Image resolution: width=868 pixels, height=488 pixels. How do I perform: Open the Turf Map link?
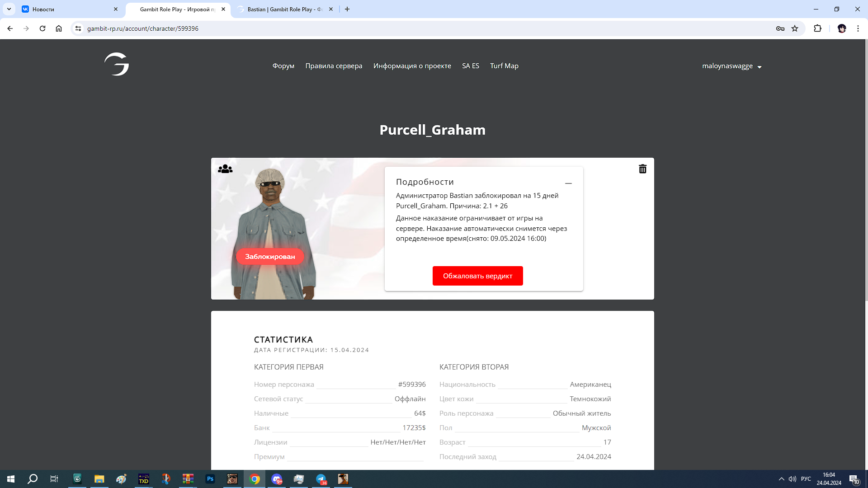pos(504,66)
